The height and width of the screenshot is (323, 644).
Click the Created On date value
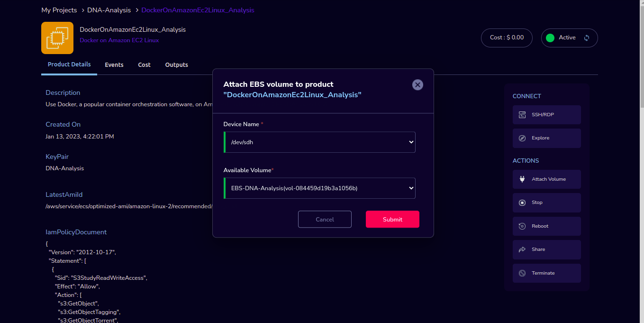tap(80, 137)
